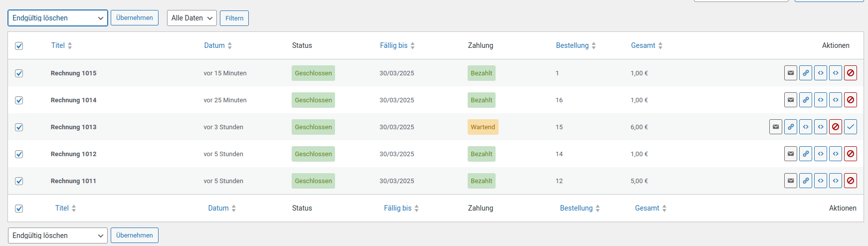Image resolution: width=868 pixels, height=246 pixels.
Task: Toggle the select-all checkbox in the table header
Action: 19,46
